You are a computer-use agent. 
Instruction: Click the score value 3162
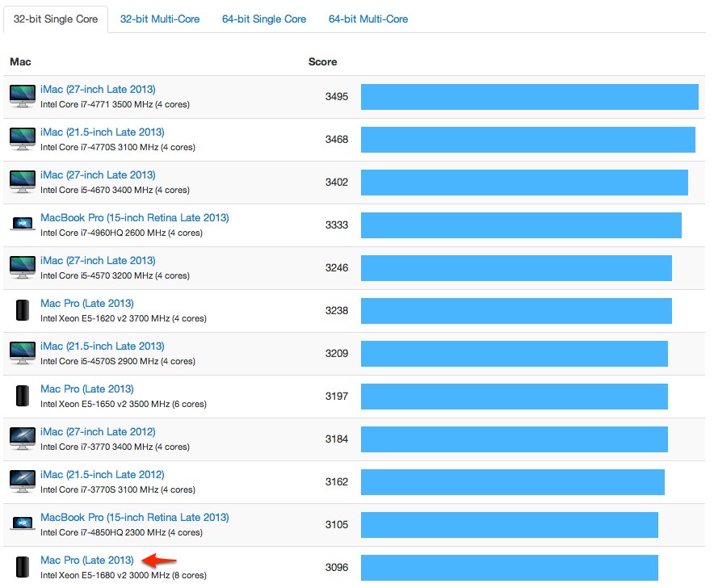(337, 482)
